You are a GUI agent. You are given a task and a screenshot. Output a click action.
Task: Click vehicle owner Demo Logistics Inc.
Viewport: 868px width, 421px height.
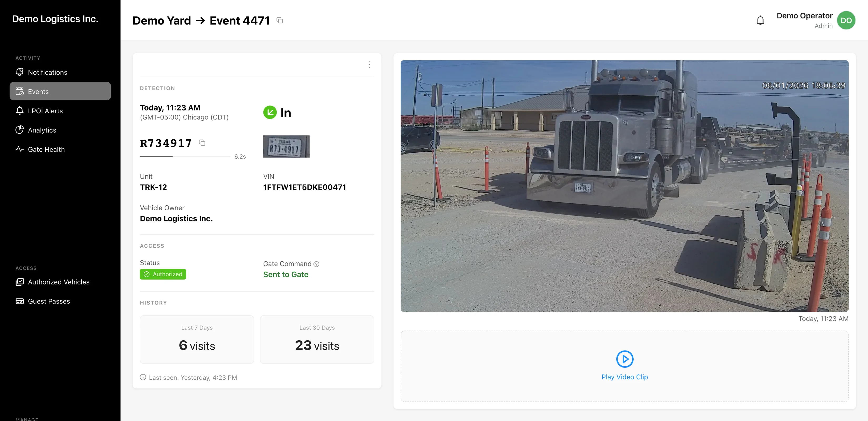point(176,219)
